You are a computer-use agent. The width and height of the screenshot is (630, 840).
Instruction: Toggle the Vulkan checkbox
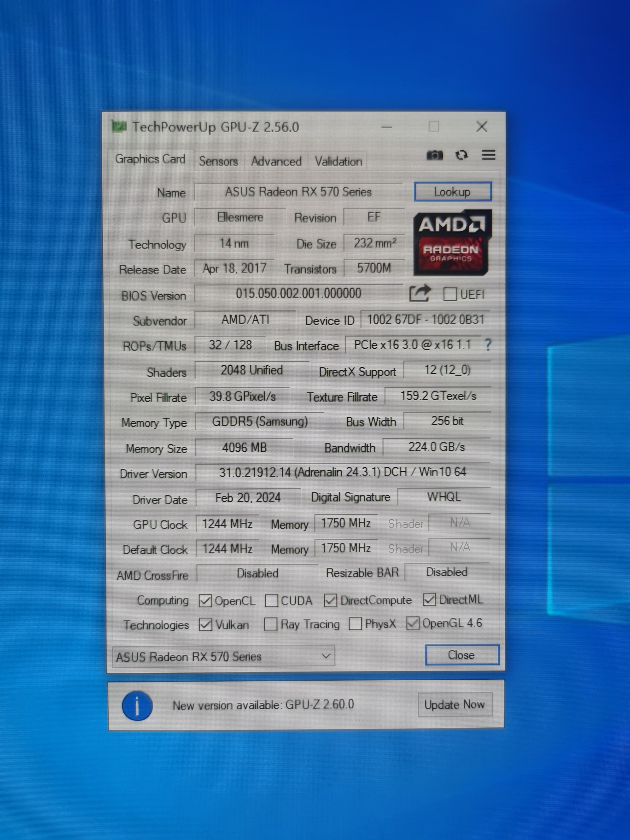(205, 624)
